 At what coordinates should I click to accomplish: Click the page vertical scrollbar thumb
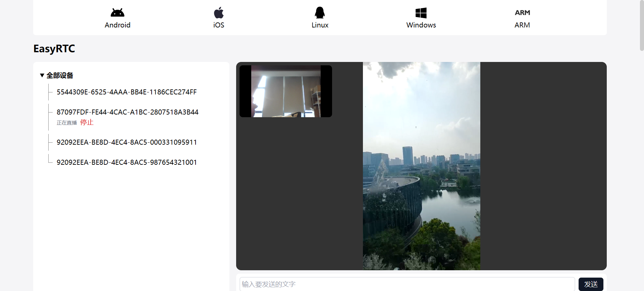pos(642,25)
